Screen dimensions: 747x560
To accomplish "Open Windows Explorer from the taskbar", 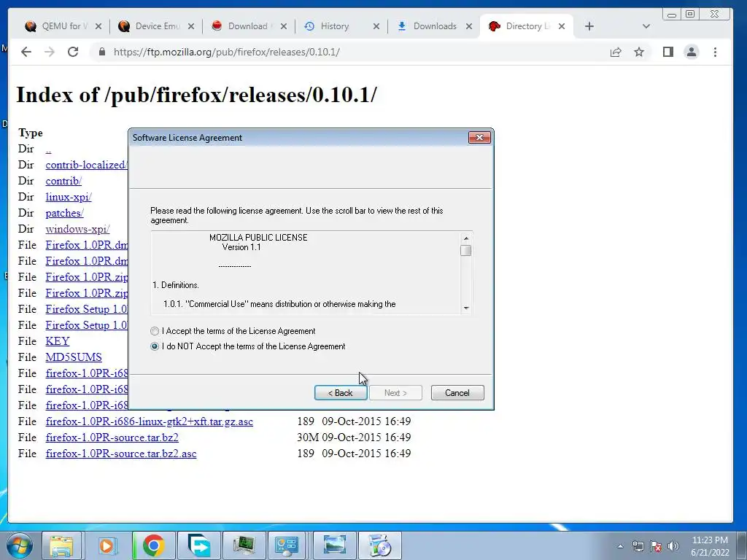I will [61, 545].
